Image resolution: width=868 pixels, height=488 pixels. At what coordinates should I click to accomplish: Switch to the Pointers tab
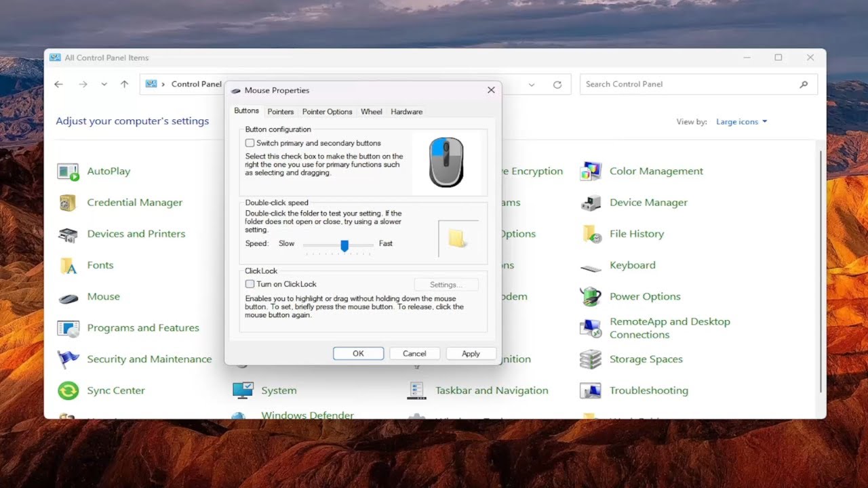pyautogui.click(x=280, y=111)
